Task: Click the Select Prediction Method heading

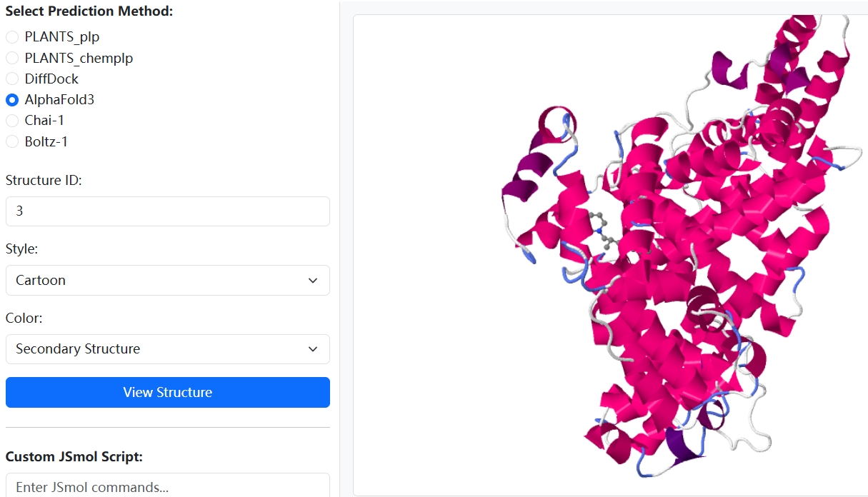Action: coord(89,11)
